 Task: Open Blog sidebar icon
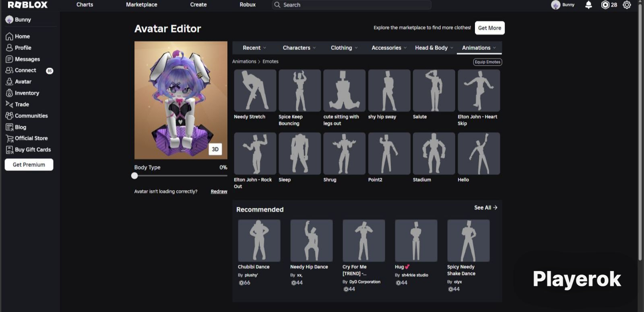point(9,127)
